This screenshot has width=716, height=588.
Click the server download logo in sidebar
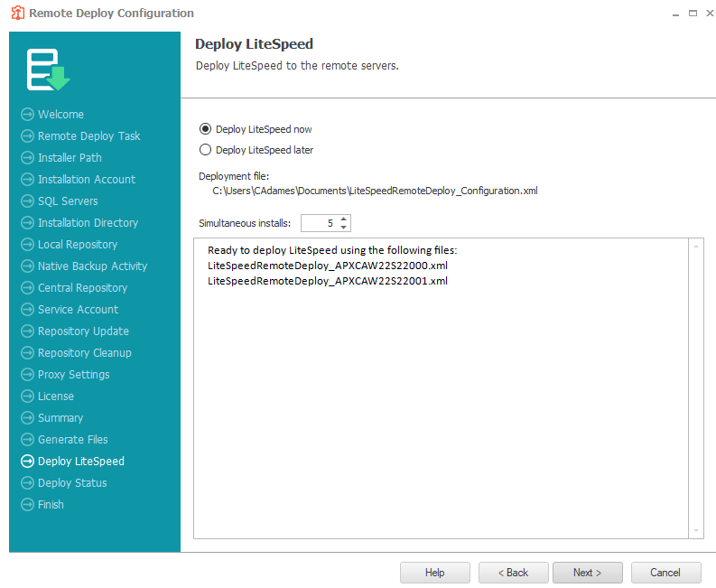48,70
